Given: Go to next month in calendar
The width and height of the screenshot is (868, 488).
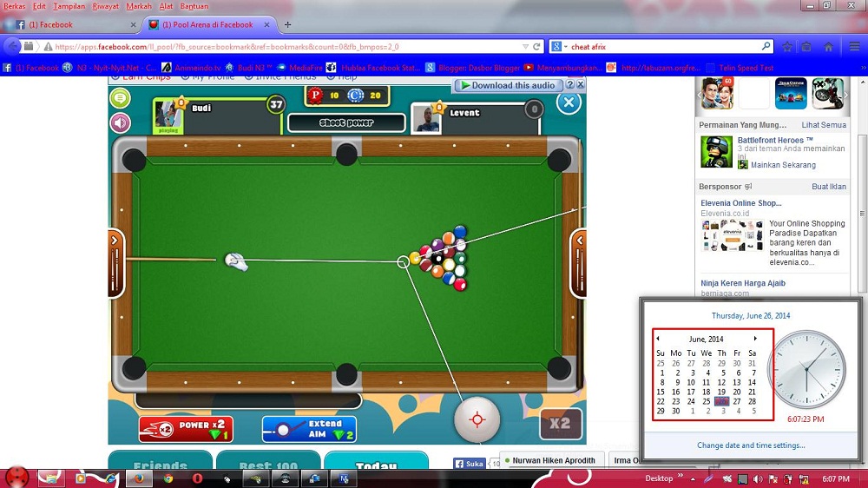Looking at the screenshot, I should click(755, 339).
